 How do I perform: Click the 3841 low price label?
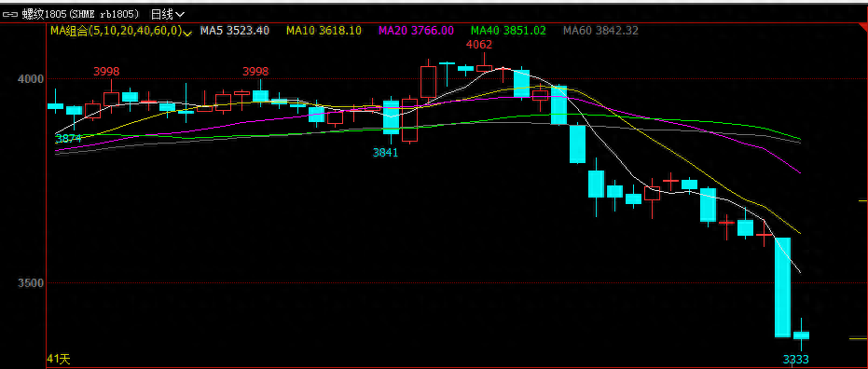tap(386, 153)
